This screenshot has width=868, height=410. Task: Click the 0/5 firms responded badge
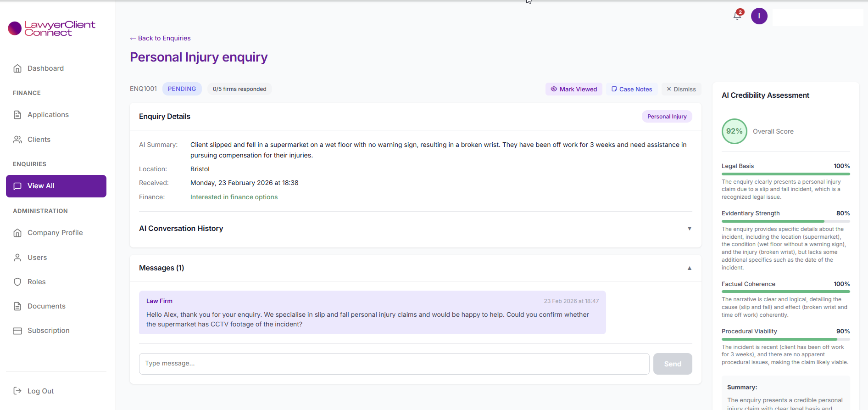pyautogui.click(x=239, y=89)
